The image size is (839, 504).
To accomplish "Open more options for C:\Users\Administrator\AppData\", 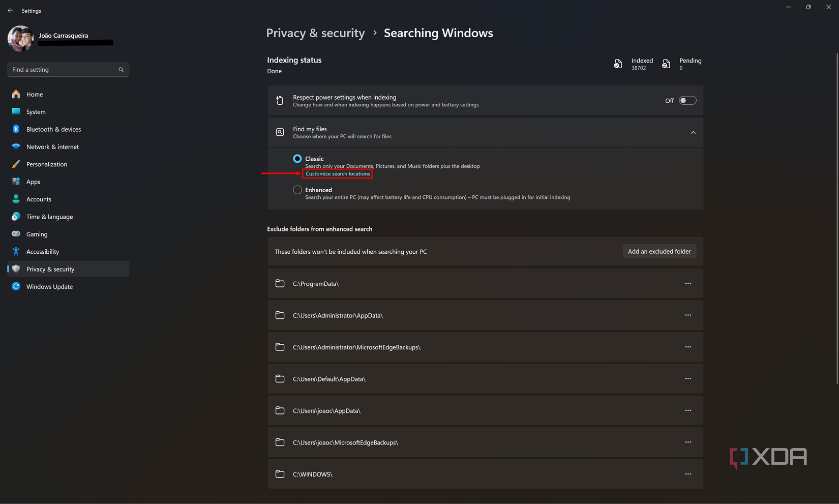I will [x=688, y=315].
